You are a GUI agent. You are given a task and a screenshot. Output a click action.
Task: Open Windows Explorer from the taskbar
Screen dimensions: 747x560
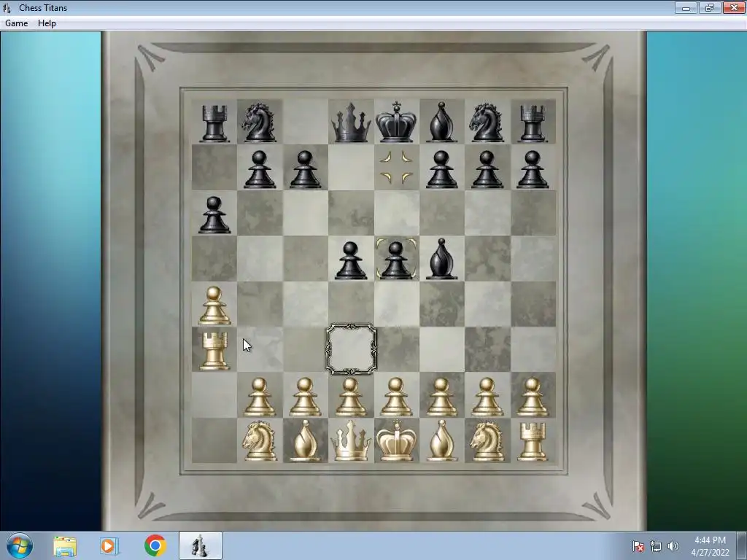65,546
